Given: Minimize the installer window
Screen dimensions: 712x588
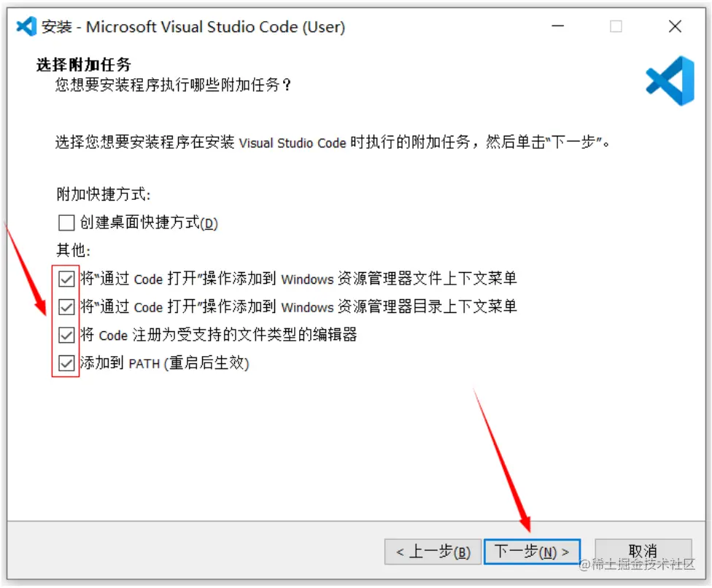Looking at the screenshot, I should click(557, 26).
